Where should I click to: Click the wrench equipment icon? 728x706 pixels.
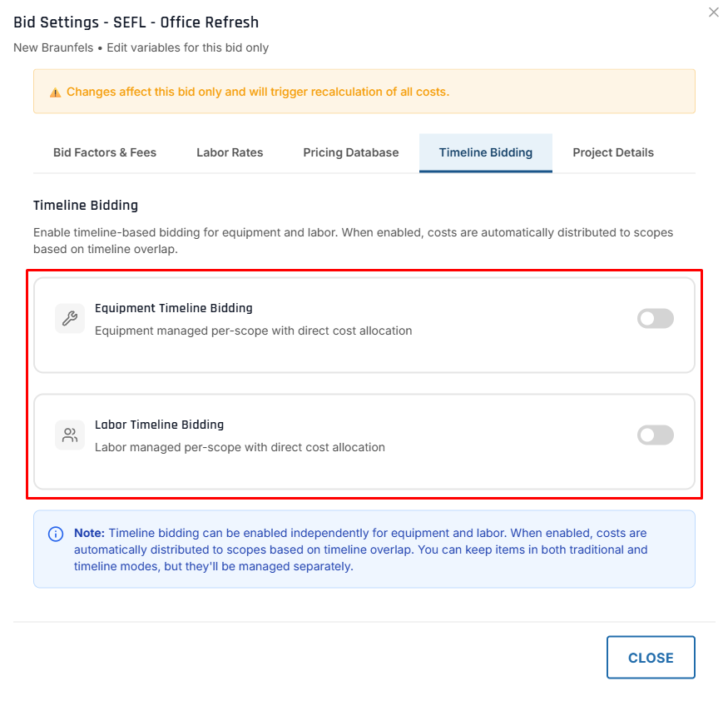(70, 319)
